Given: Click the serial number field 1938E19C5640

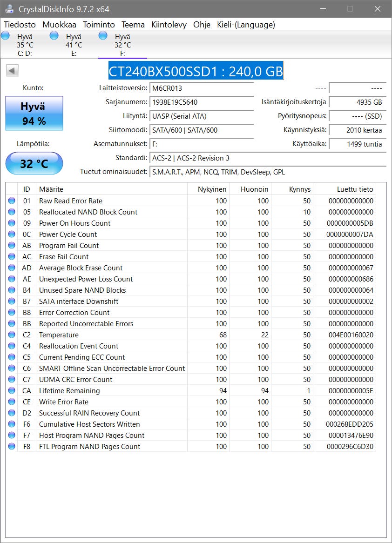Looking at the screenshot, I should pos(202,102).
